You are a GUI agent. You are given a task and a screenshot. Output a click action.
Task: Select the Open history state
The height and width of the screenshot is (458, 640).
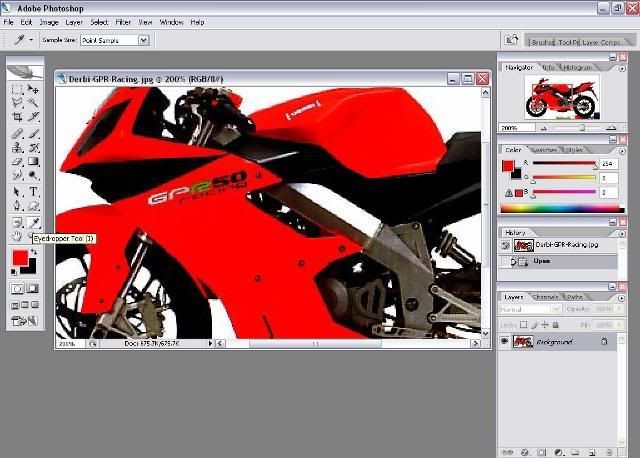tap(558, 261)
